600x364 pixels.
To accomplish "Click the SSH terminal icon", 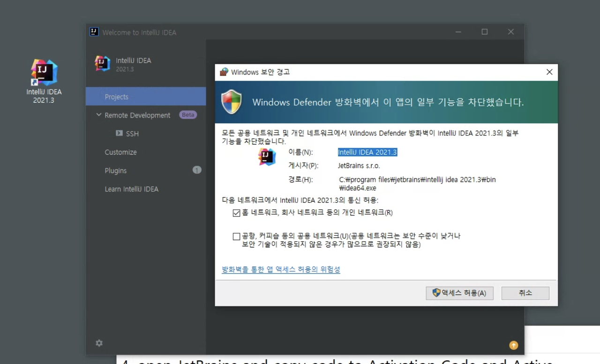I will pyautogui.click(x=119, y=134).
